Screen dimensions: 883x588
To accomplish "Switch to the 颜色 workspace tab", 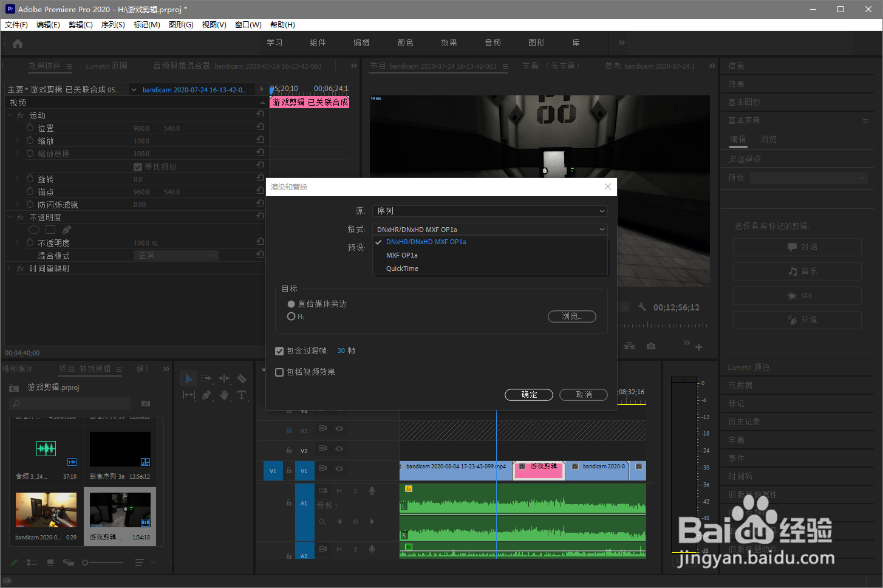I will 405,43.
